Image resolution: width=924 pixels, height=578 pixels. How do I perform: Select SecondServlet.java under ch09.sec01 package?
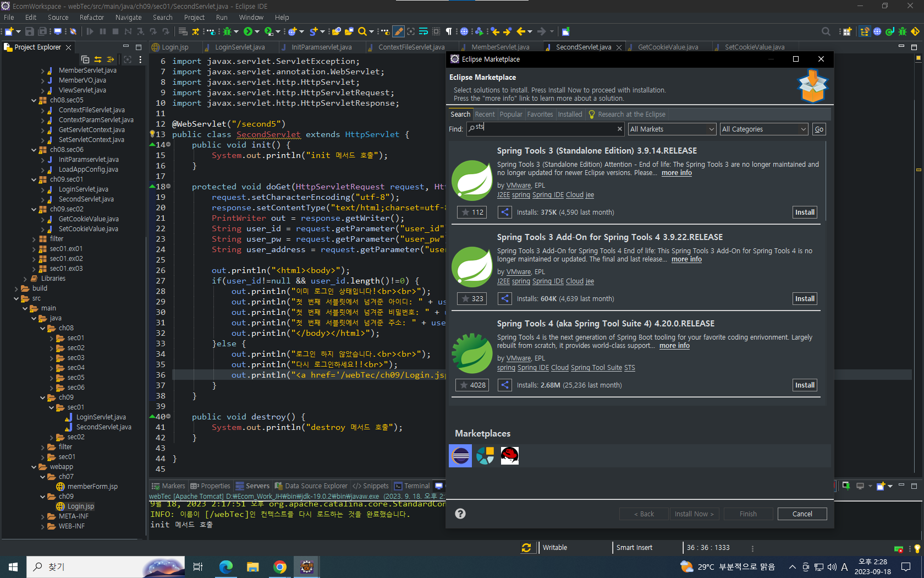coord(86,199)
